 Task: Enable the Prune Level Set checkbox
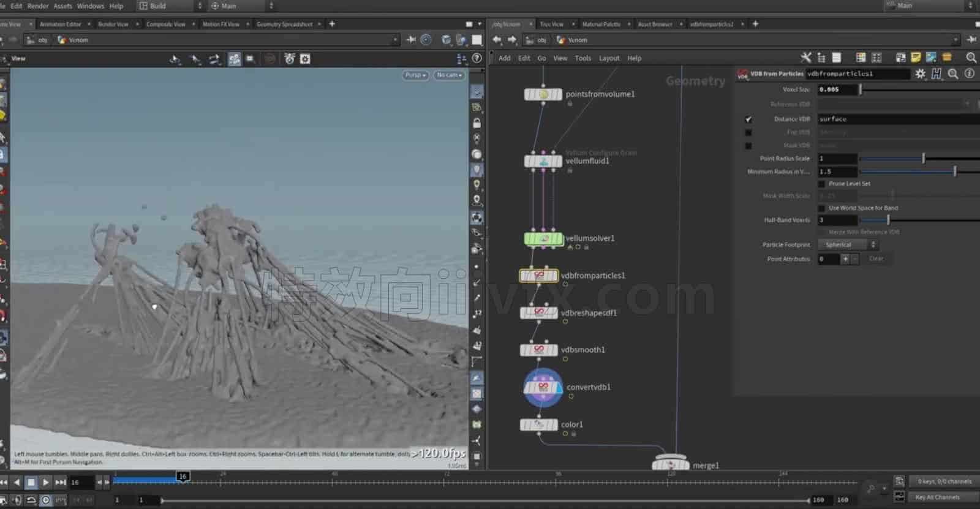pyautogui.click(x=822, y=184)
